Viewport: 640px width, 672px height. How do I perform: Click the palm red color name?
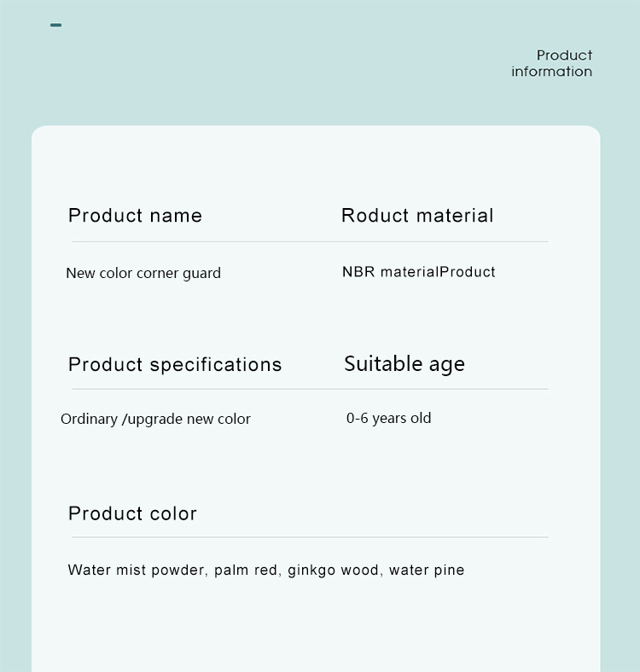click(247, 571)
